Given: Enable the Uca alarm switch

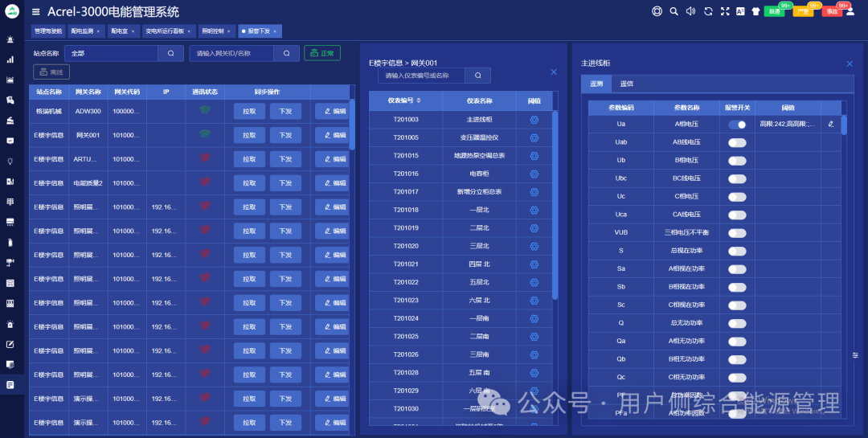Looking at the screenshot, I should [737, 215].
